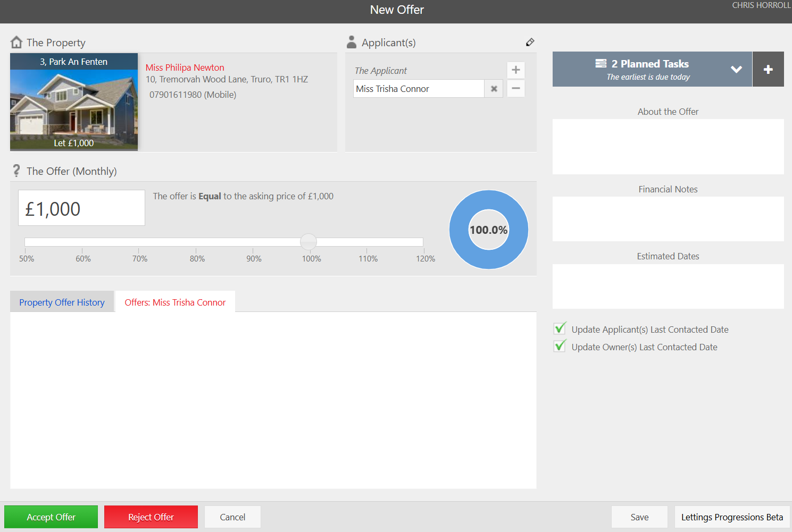The width and height of the screenshot is (792, 532).
Task: Remove applicant with the minus icon
Action: click(516, 88)
